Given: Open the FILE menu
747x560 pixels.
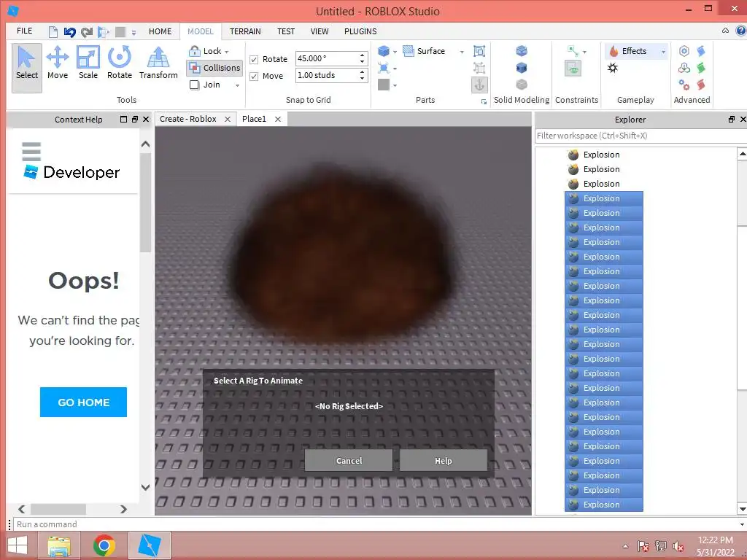Looking at the screenshot, I should click(24, 31).
